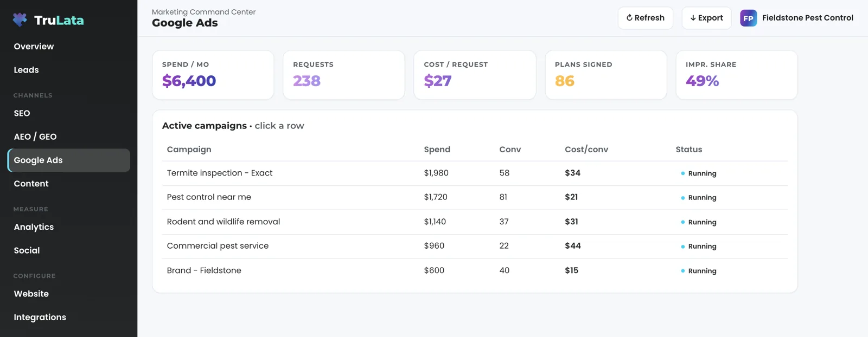Click the $34 cost per conversion

[572, 173]
